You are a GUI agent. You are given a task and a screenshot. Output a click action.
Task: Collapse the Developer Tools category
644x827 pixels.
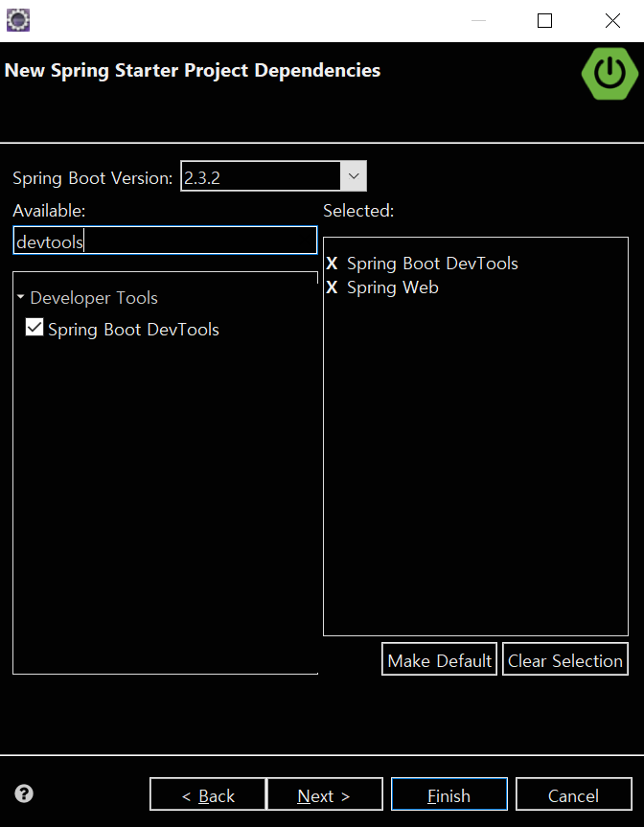[x=20, y=297]
